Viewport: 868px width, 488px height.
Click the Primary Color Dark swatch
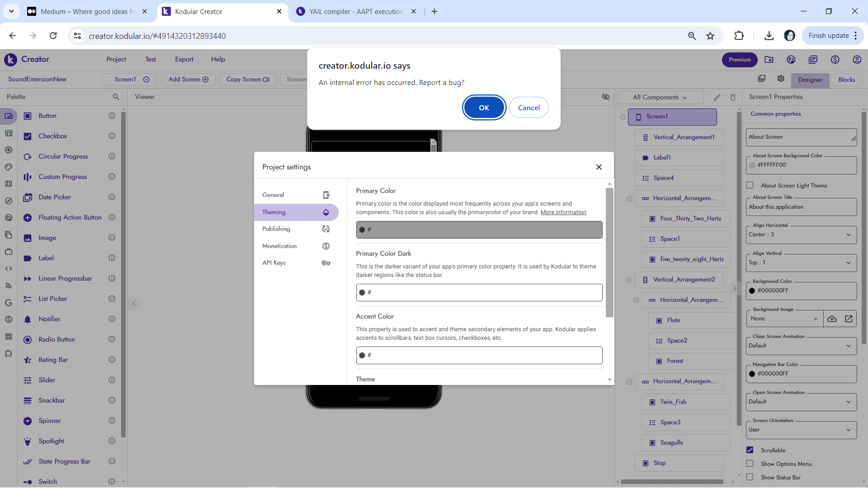point(362,293)
